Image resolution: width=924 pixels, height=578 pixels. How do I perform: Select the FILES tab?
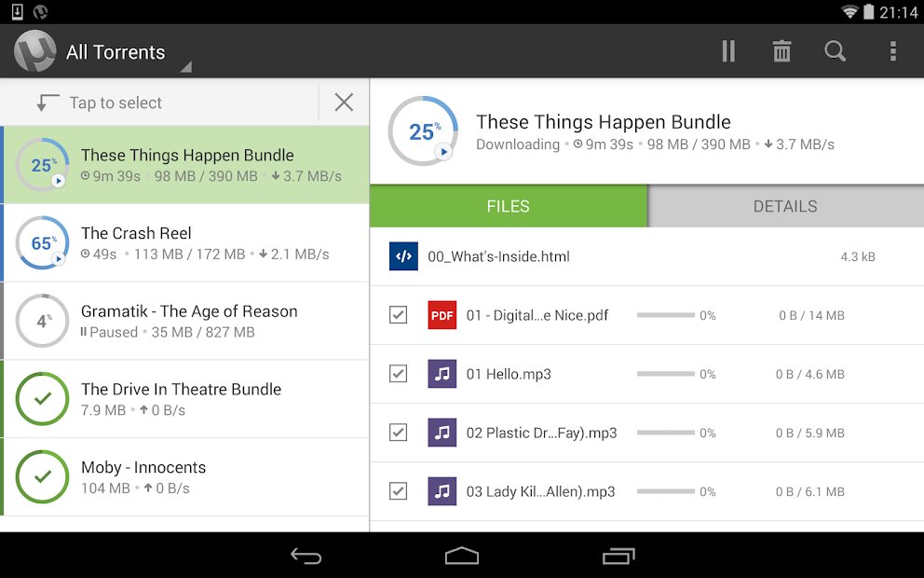tap(509, 206)
